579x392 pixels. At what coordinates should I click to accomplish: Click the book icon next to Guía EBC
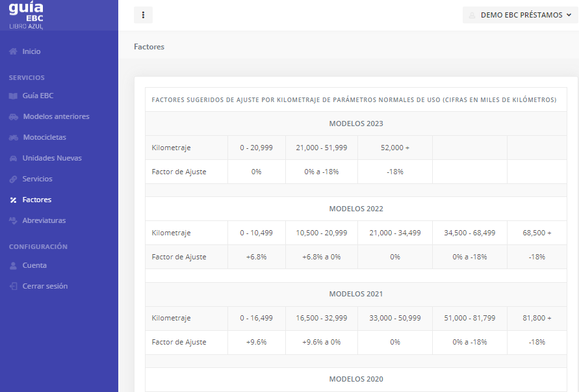tap(13, 96)
